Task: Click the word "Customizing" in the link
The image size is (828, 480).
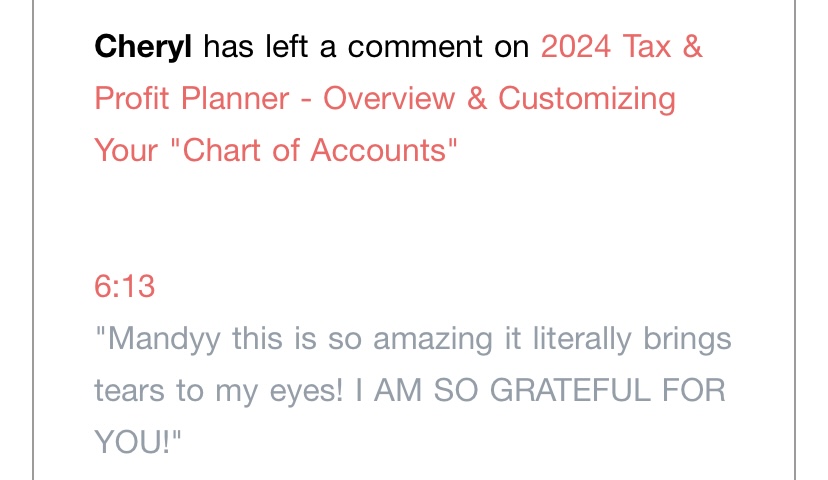Action: (x=586, y=99)
